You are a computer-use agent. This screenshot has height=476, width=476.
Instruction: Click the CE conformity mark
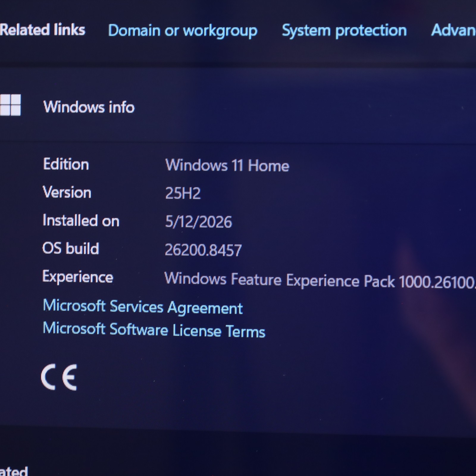pyautogui.click(x=59, y=377)
